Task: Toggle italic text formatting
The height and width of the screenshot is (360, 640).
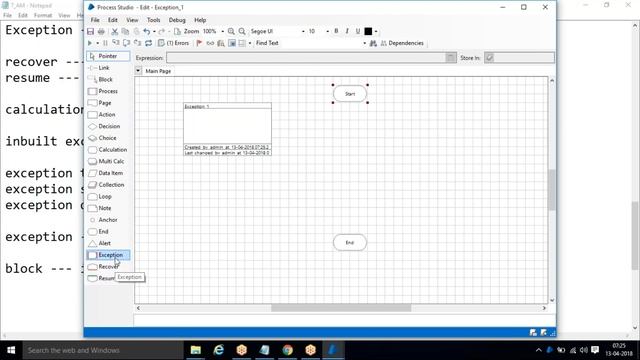Action: 347,31
